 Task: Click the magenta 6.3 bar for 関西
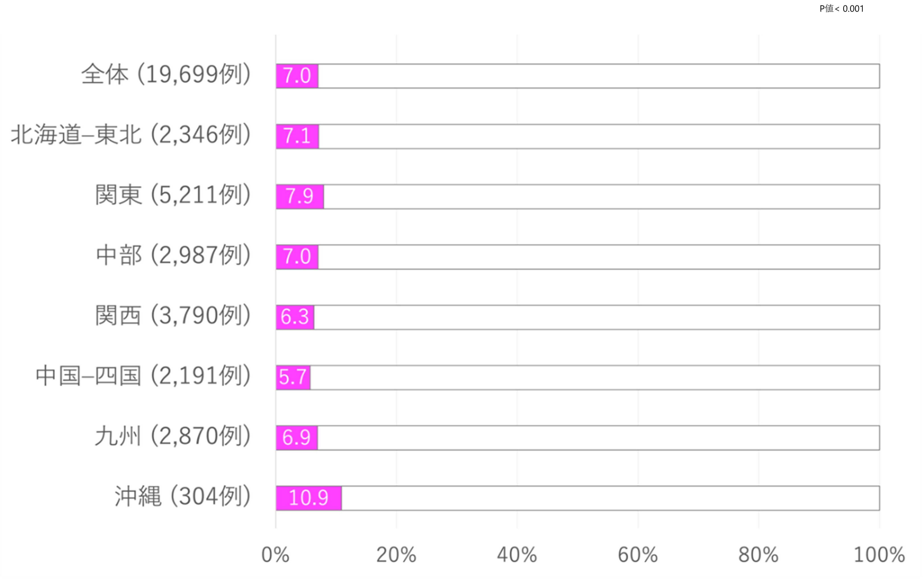tap(295, 317)
